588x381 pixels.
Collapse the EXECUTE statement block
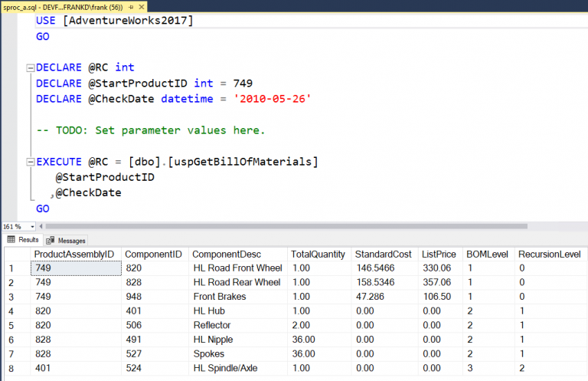pyautogui.click(x=30, y=162)
